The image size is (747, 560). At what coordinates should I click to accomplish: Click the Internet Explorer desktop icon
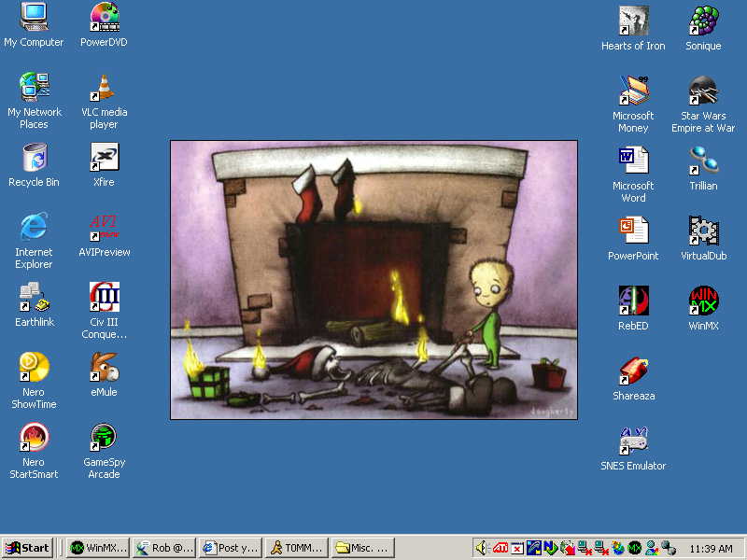pyautogui.click(x=34, y=227)
